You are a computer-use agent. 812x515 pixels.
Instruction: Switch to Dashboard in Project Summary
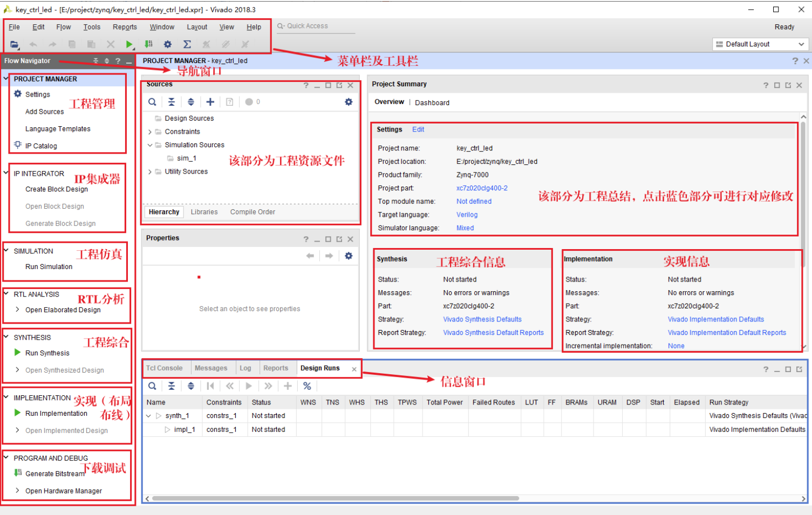432,102
